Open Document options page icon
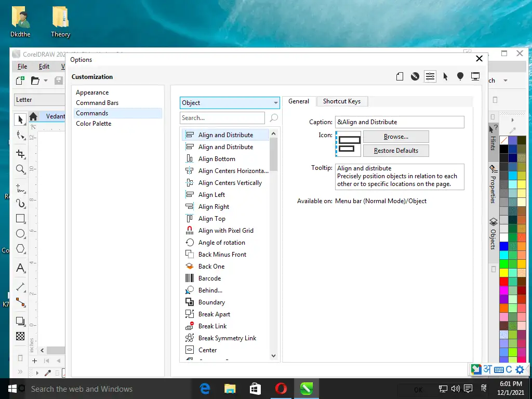 coord(400,77)
